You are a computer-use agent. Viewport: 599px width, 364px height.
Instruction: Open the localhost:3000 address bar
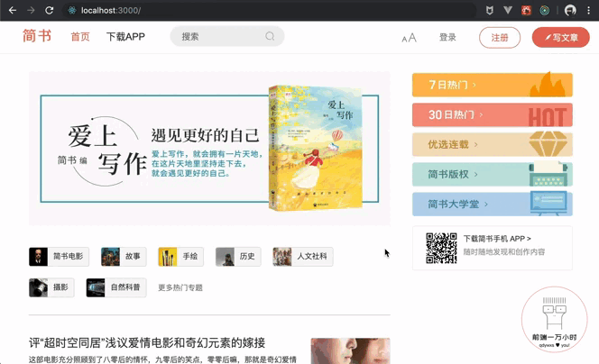270,10
